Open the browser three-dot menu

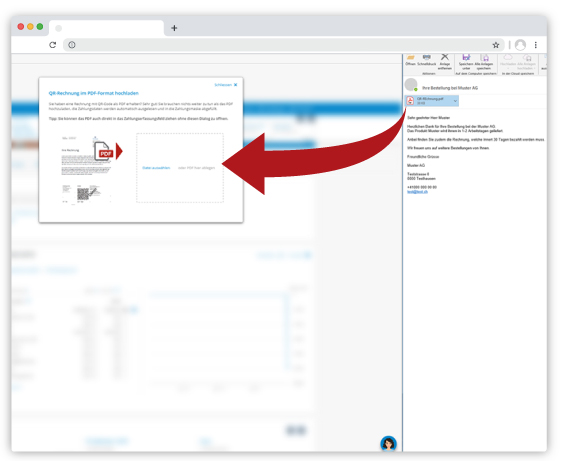coord(536,45)
